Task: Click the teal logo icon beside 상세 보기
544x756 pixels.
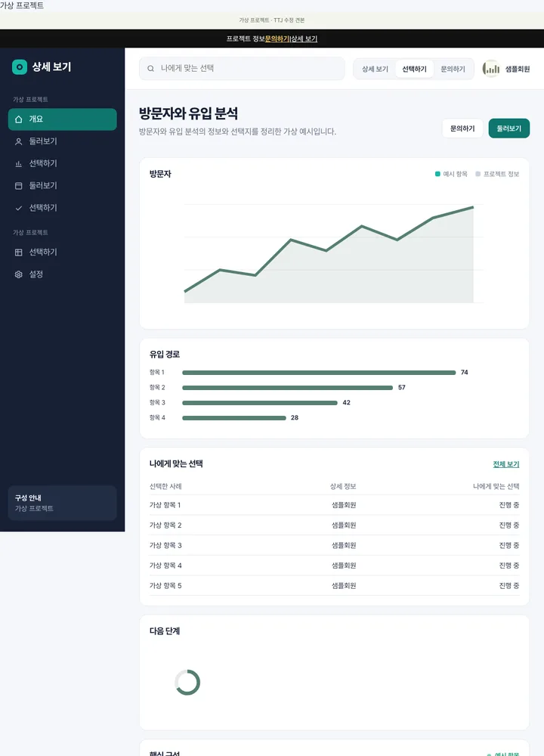Action: point(20,67)
